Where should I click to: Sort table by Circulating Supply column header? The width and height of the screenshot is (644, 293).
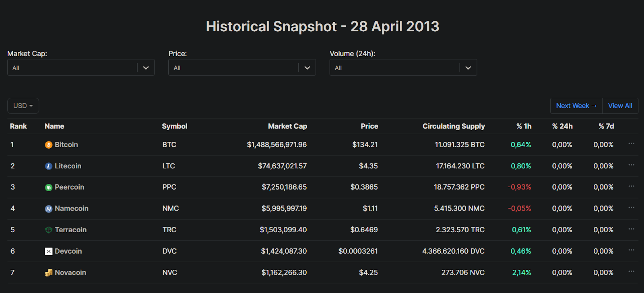pos(454,126)
